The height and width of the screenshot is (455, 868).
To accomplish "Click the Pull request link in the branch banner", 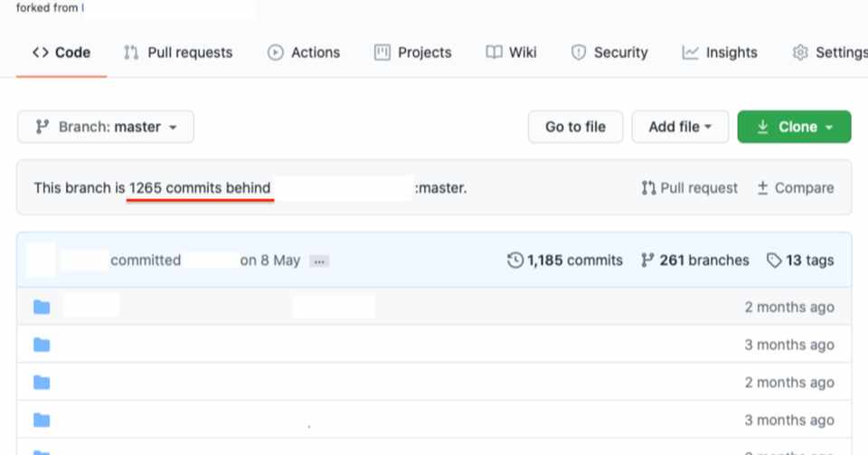I will tap(689, 188).
